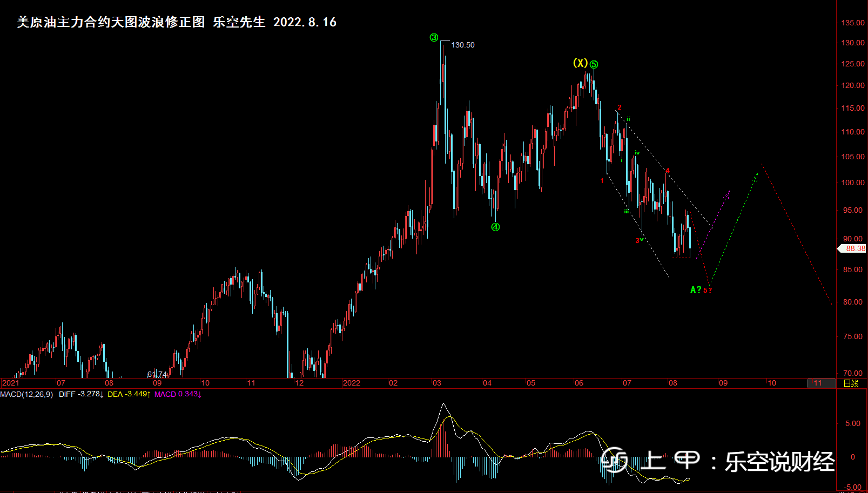Image resolution: width=868 pixels, height=493 pixels.
Task: Click the 05 month marker on time axis
Action: 531,383
